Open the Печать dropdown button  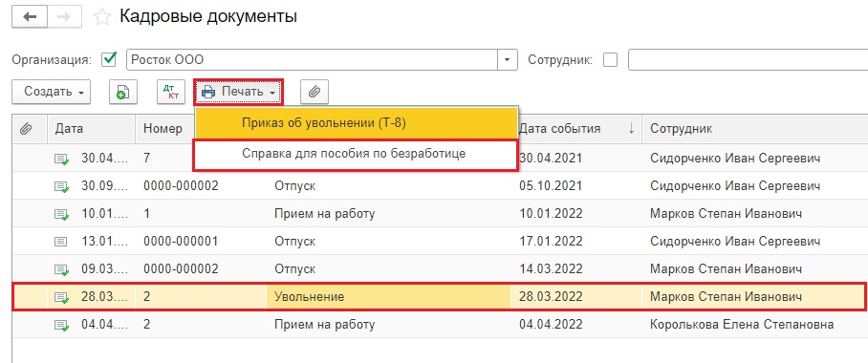(238, 92)
